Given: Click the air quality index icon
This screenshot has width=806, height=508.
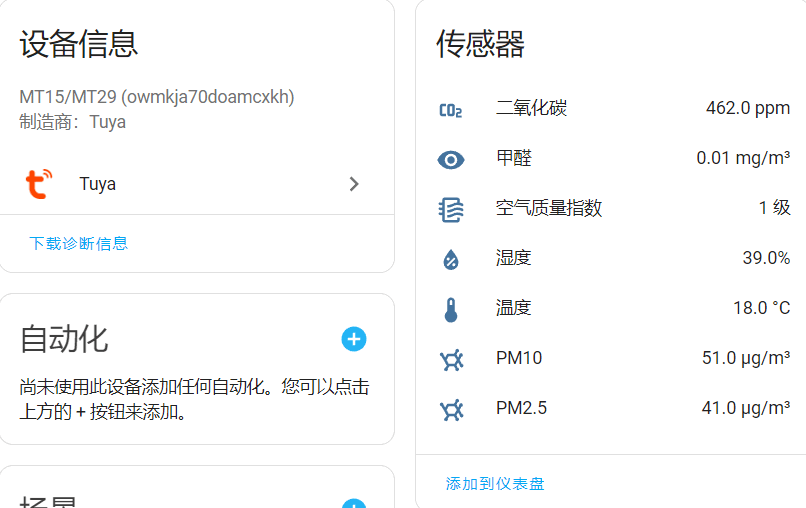Looking at the screenshot, I should [451, 209].
